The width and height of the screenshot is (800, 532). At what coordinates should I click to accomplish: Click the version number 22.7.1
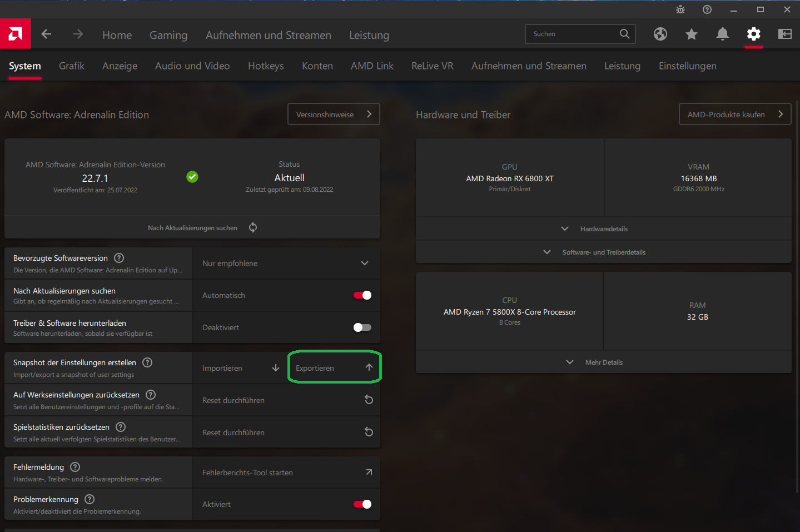[x=95, y=178]
